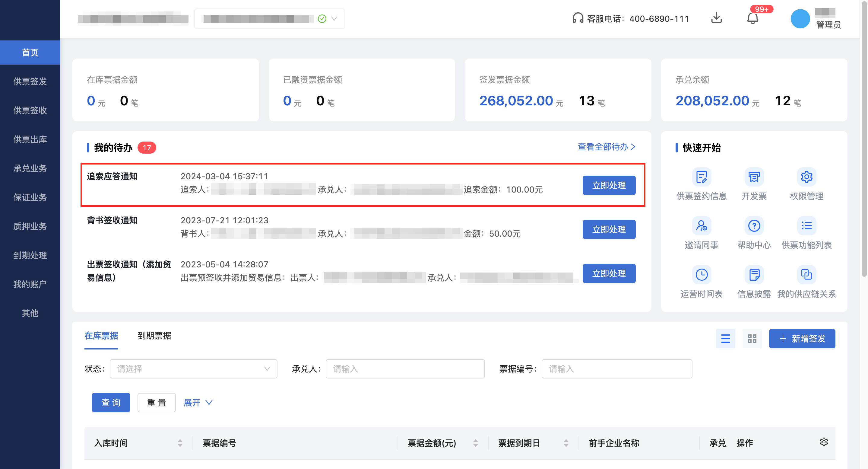Click 立即处理 for 出票签收通知
This screenshot has height=469, width=868.
609,273
